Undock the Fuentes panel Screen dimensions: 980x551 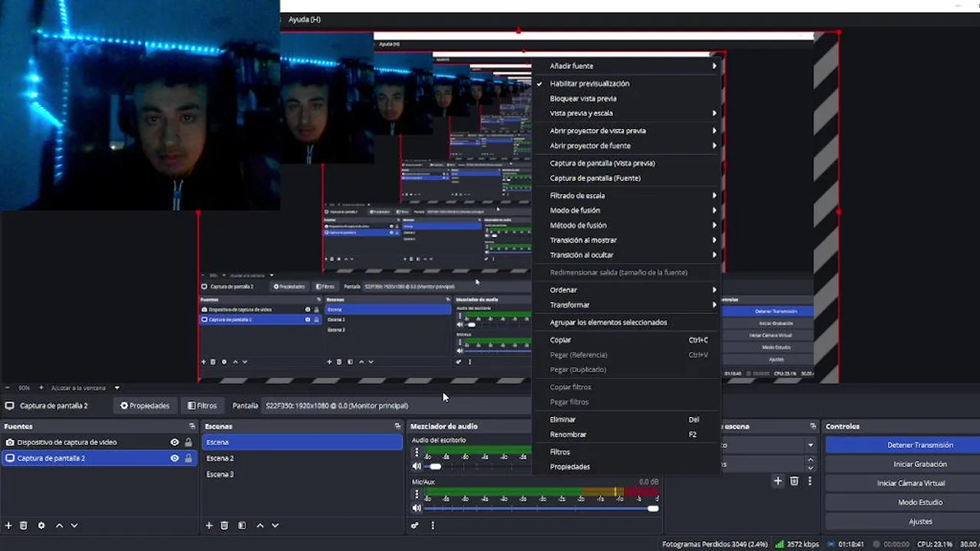pos(192,426)
